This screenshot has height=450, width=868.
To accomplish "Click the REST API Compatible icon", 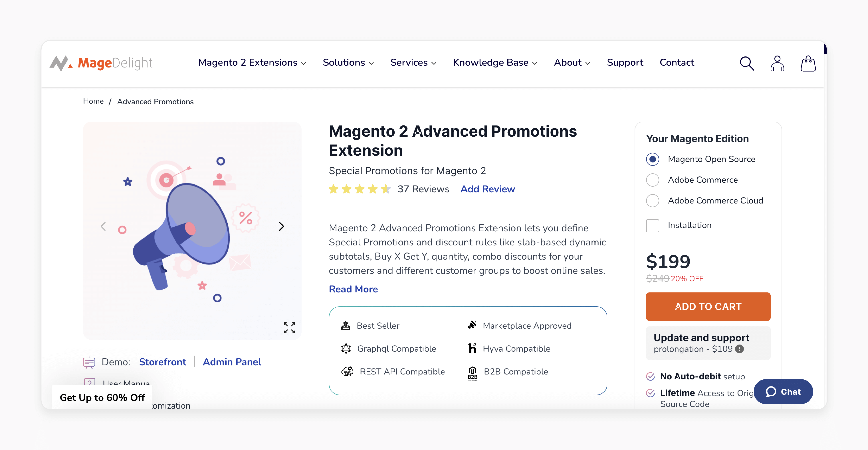I will (347, 371).
